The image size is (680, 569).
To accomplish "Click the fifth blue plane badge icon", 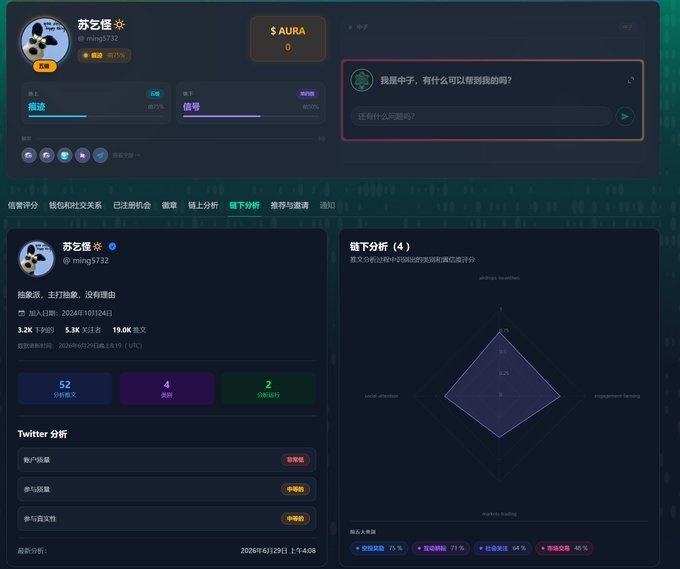I will (100, 155).
